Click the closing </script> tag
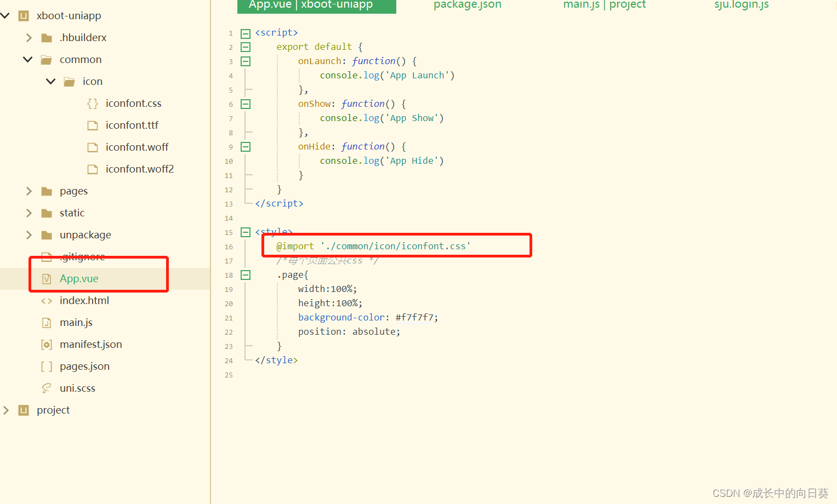Screen dimensions: 837x504 pos(279,204)
